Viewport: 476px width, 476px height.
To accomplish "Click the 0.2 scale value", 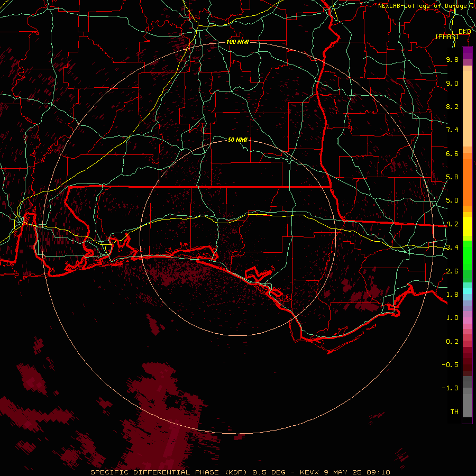I will [x=452, y=342].
